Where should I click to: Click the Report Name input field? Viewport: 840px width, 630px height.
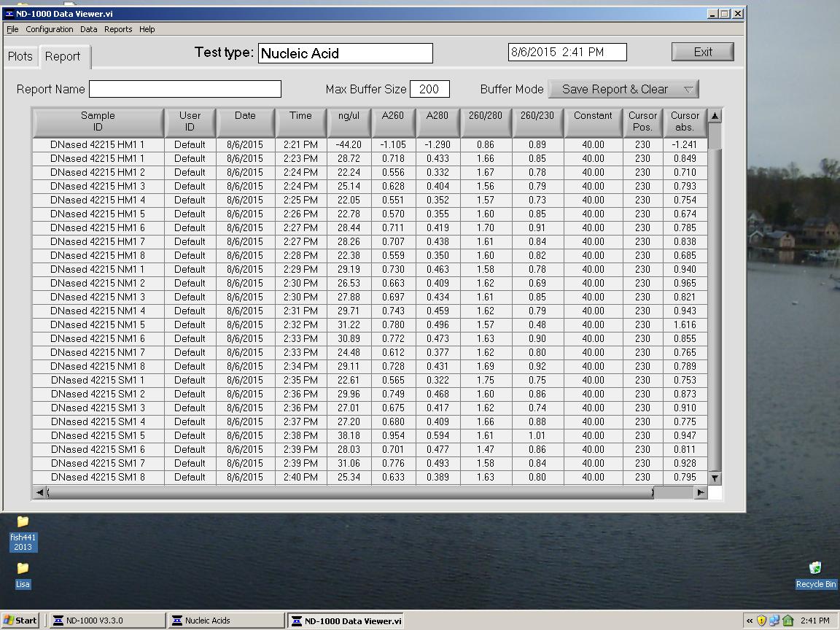(x=185, y=89)
